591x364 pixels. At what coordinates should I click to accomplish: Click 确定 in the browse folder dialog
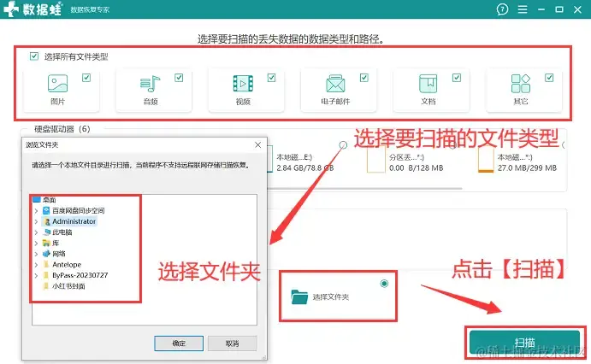coord(179,343)
